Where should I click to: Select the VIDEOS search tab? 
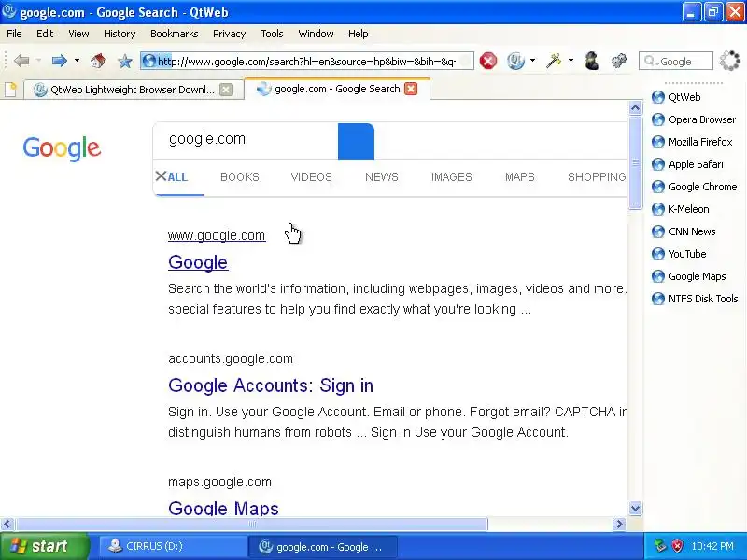coord(312,177)
